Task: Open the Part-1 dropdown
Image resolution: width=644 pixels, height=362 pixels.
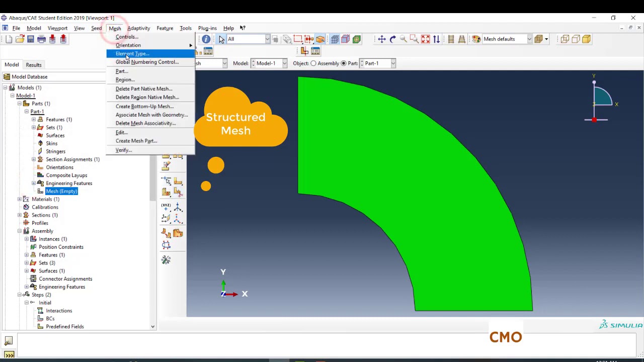Action: point(393,63)
